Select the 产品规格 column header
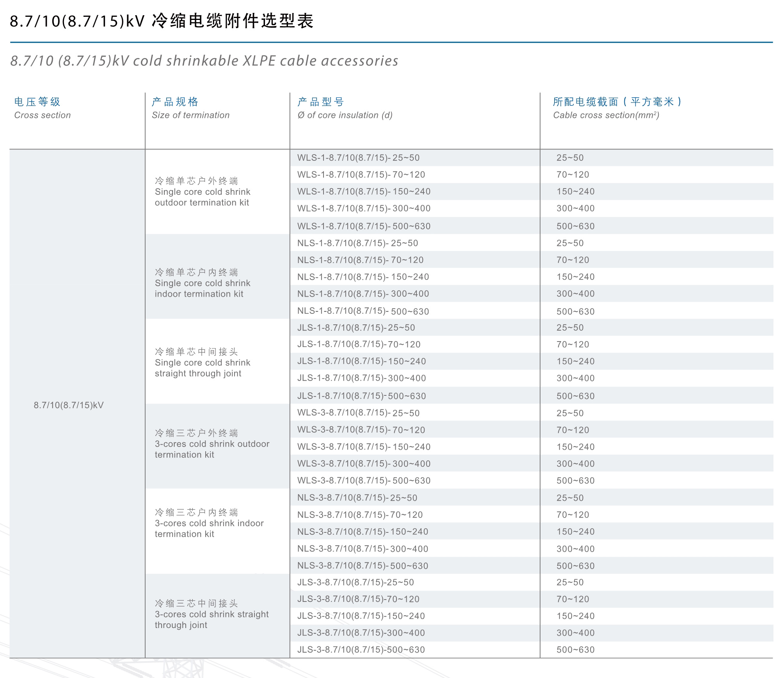This screenshot has height=678, width=784. coord(175,102)
